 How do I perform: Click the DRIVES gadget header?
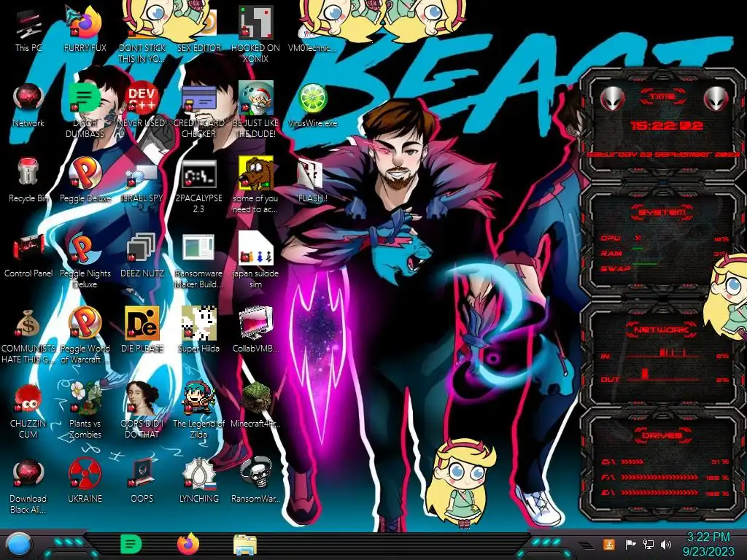coord(662,435)
